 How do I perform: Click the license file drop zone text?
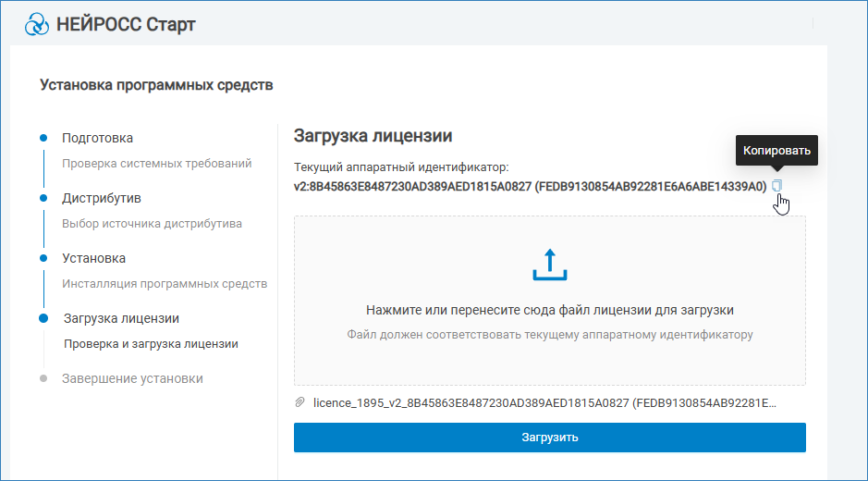(549, 311)
